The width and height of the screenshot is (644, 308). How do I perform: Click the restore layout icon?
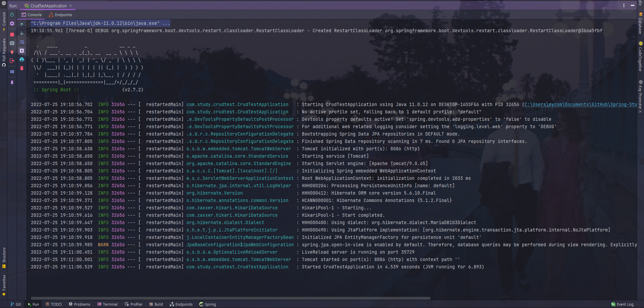pyautogui.click(x=12, y=71)
